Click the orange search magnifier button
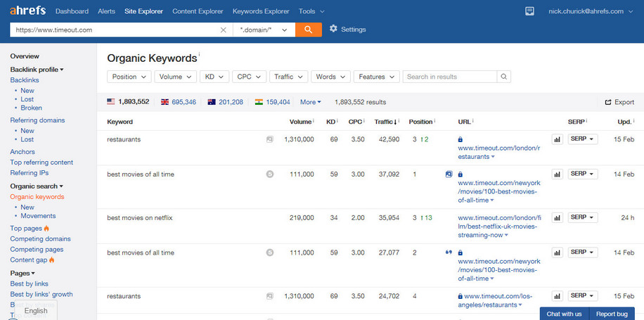This screenshot has height=320, width=644. click(x=309, y=30)
